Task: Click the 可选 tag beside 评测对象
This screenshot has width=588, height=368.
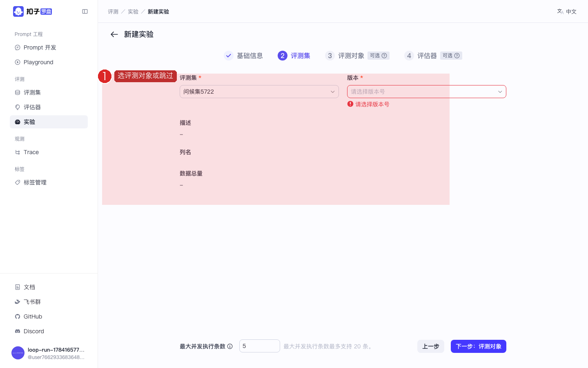Action: tap(379, 56)
